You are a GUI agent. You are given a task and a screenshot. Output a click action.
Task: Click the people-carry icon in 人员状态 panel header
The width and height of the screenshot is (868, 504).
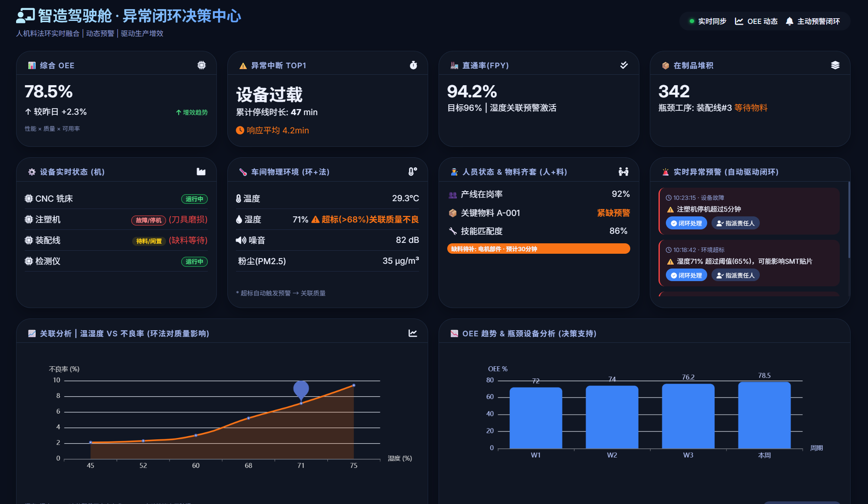click(x=623, y=172)
